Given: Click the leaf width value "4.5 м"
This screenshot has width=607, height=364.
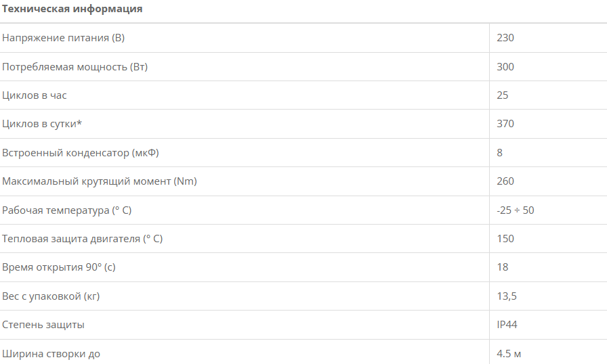Looking at the screenshot, I should 509,354.
